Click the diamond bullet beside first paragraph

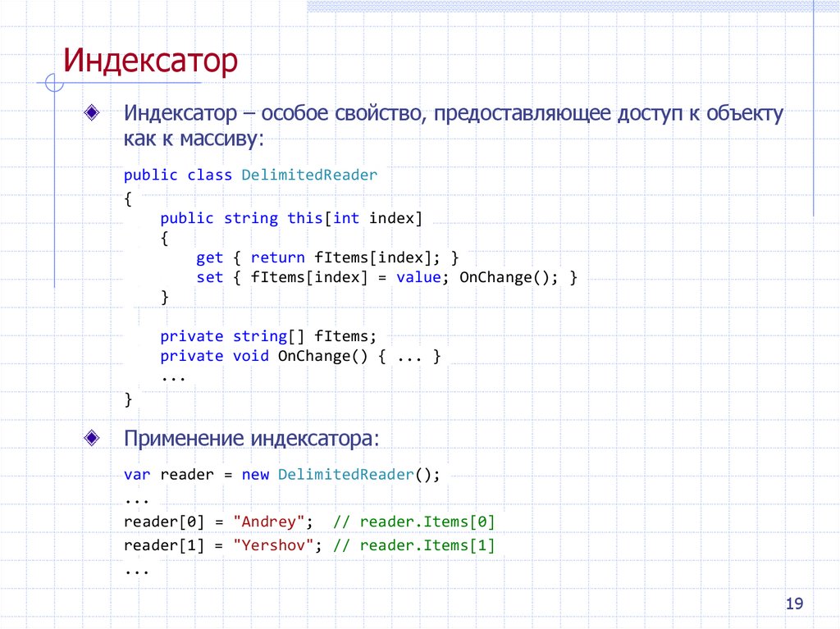93,111
